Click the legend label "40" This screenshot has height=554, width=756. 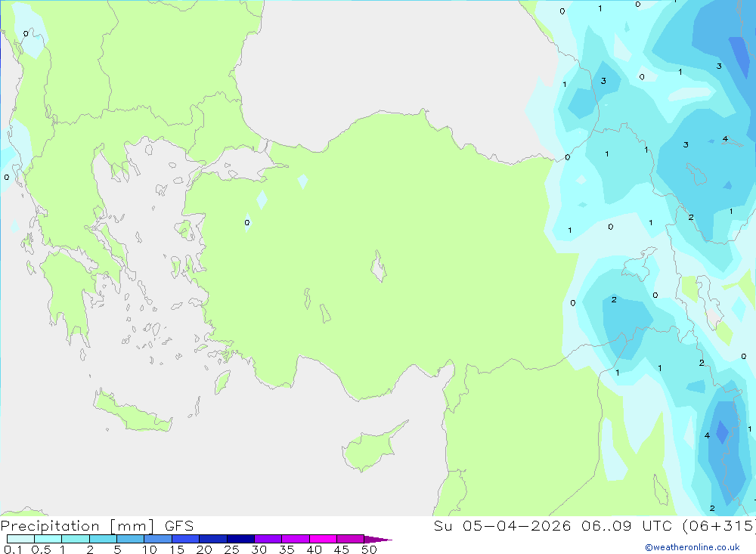(314, 549)
